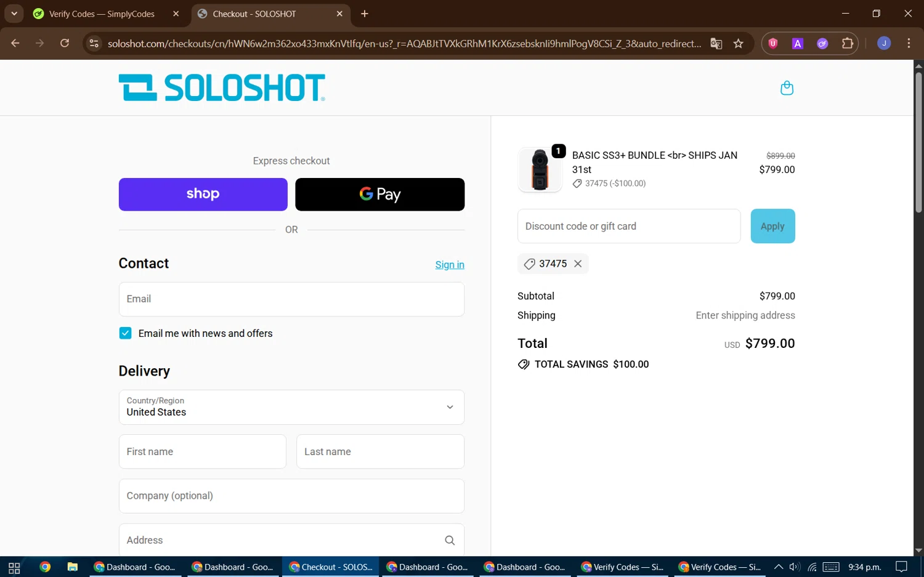Open the purple round extension icon
Viewport: 924px width, 577px height.
[822, 43]
